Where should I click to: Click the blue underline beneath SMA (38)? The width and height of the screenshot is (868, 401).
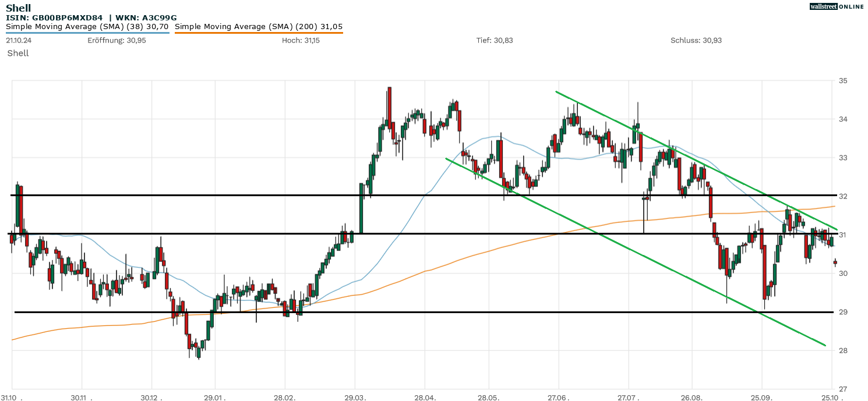(87, 33)
